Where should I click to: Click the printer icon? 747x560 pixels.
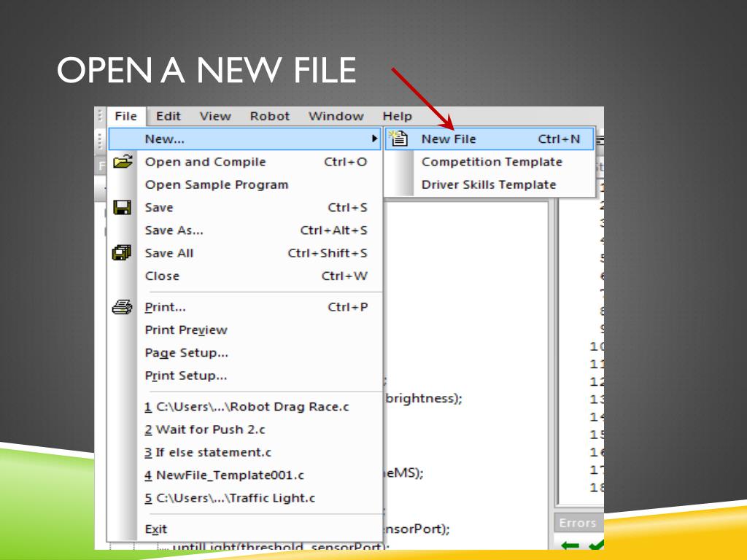tap(122, 307)
